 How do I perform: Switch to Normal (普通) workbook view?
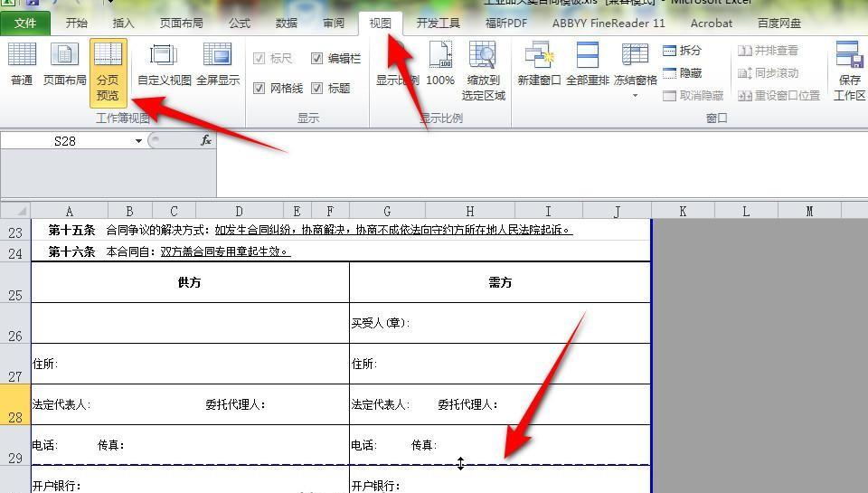[22, 63]
